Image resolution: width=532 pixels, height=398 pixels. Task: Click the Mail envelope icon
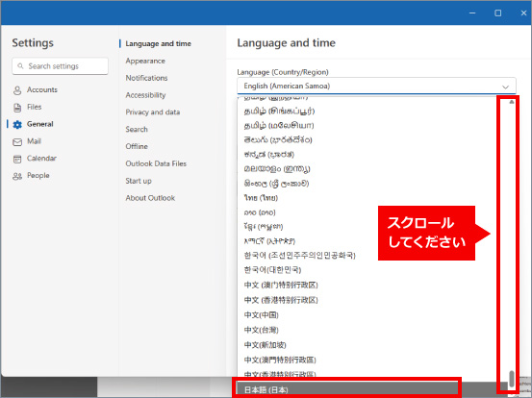coord(17,142)
